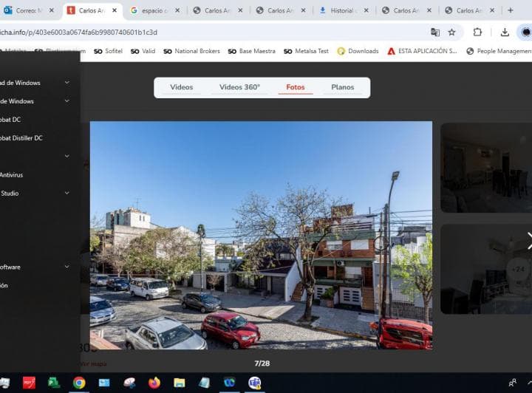532x393 pixels.
Task: Expand the second 'de Windows' folder chevron
Action: [66, 101]
